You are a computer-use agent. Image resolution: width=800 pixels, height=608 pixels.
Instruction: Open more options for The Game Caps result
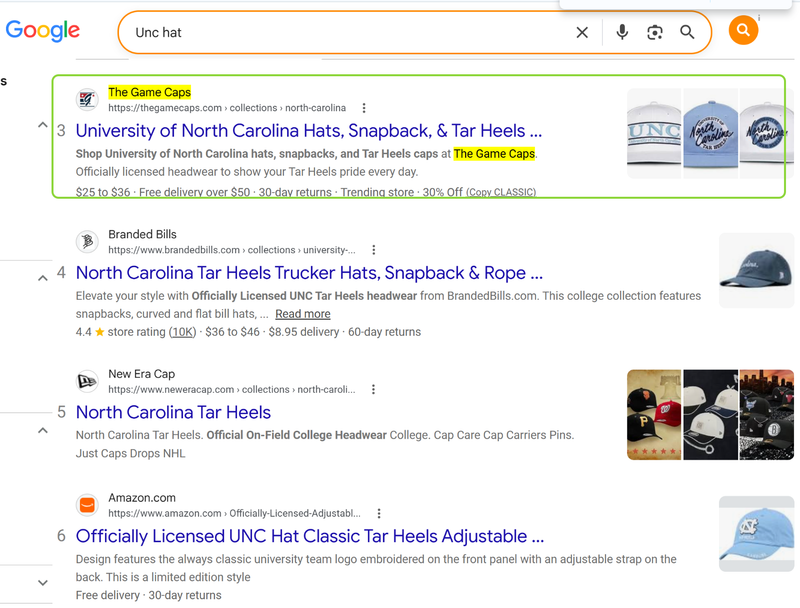click(364, 108)
